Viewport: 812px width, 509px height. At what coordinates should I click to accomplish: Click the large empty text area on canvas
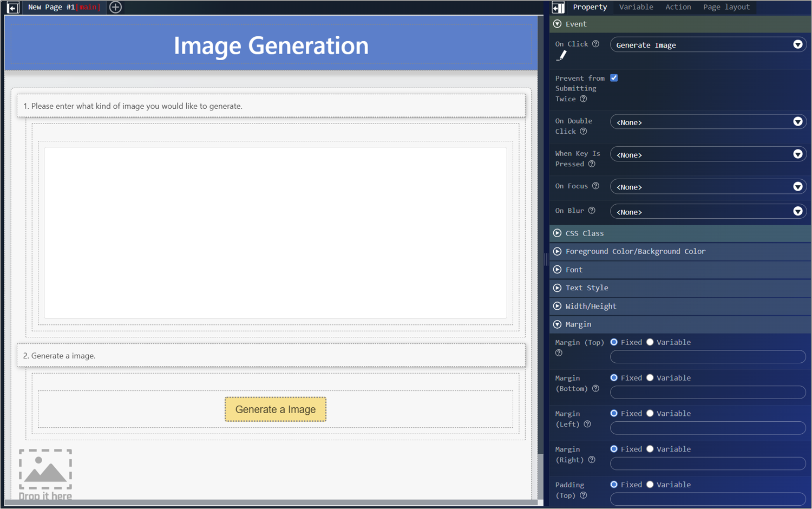click(x=276, y=233)
